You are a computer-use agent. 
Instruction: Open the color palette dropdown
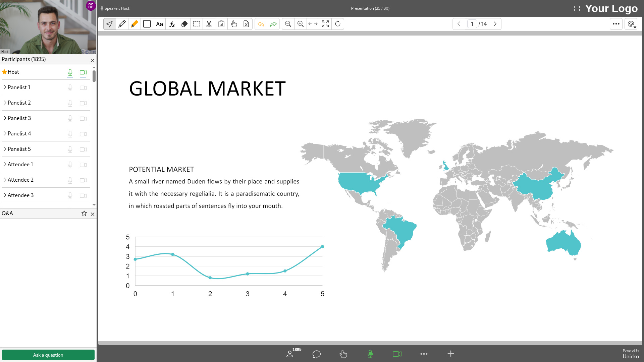point(631,24)
